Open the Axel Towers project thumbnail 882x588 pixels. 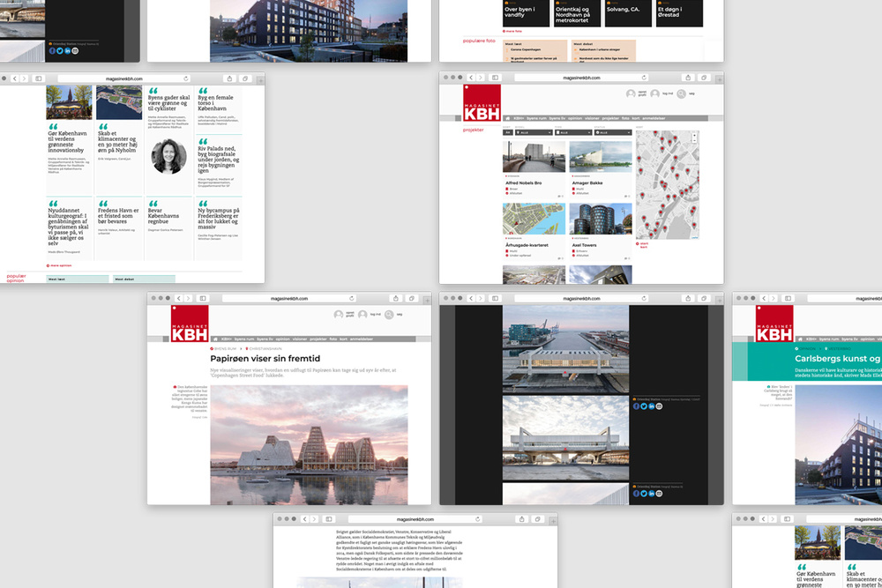coord(600,219)
